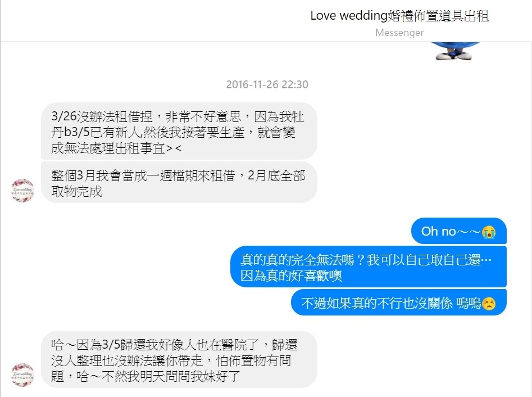Select the message starting 3/26沒辦法租借
Viewport: 532px width, 397px height.
click(179, 131)
